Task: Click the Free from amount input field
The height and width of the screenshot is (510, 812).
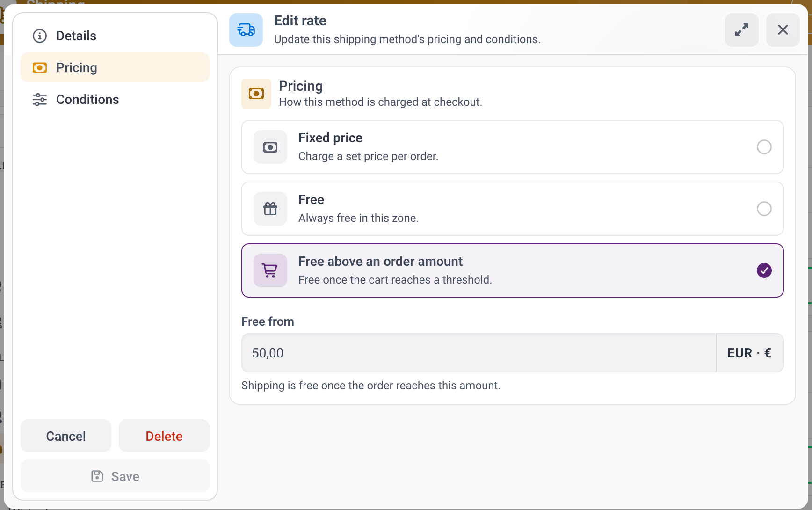Action: point(479,353)
